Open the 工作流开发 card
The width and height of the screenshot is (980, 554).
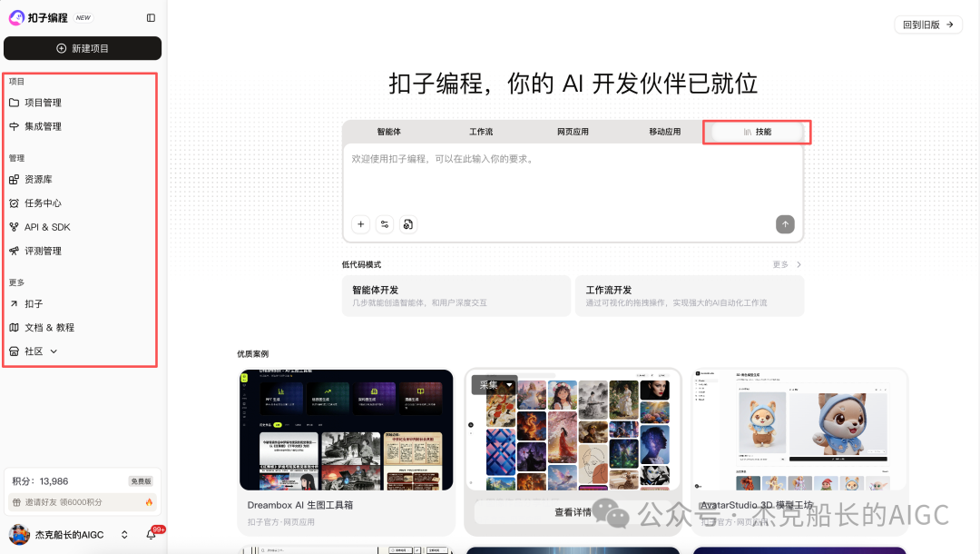click(x=690, y=296)
